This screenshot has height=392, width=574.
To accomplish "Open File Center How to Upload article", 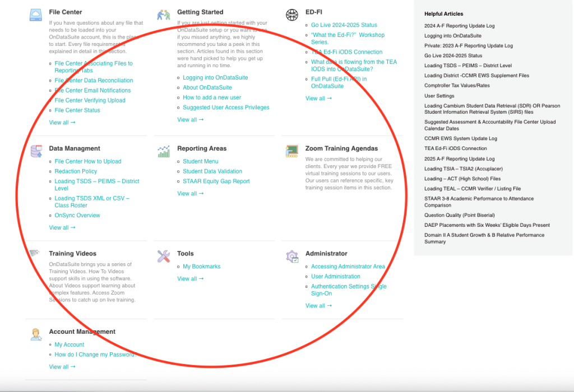I will (88, 161).
